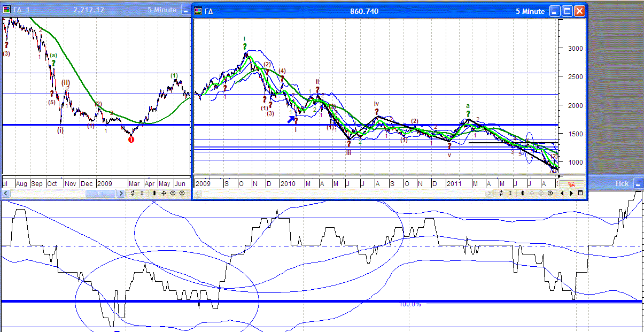Screen dimensions: 644x332
Task: Maximize the ΓΔ chart window
Action: (567, 11)
